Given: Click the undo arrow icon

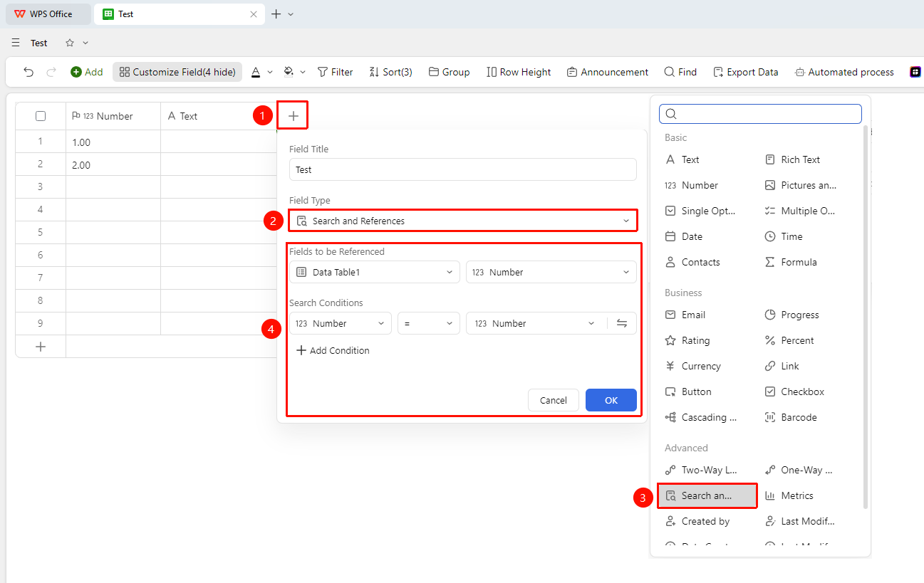Looking at the screenshot, I should pyautogui.click(x=28, y=72).
